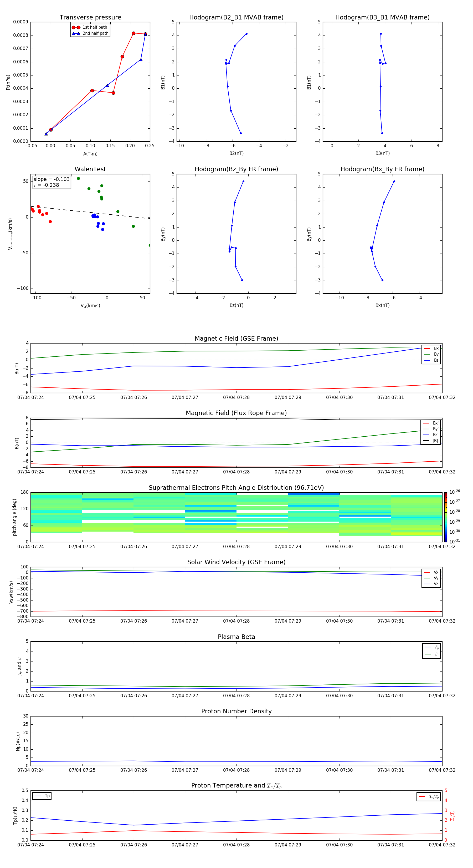Click red Bx line in GSE magnetic plot
The image size is (473, 868).
(236, 390)
